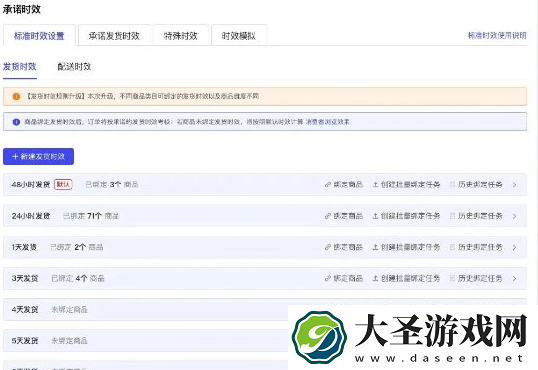The width and height of the screenshot is (538, 370).
Task: Click 已绑定 4个 商品 text
Action: point(78,278)
